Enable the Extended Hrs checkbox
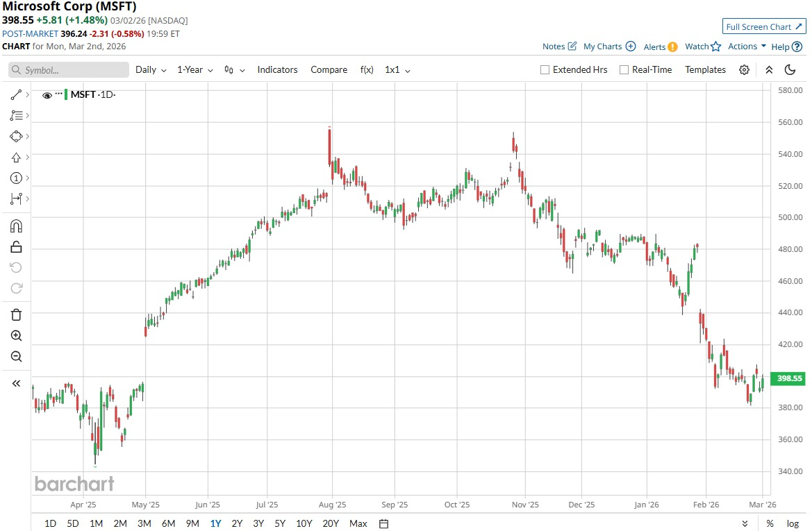 tap(545, 70)
